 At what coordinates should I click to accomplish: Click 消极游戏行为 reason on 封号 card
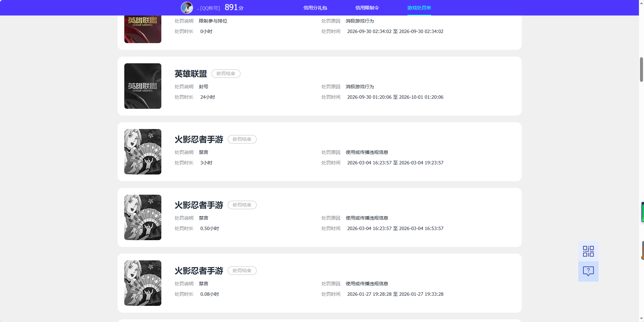tap(360, 87)
